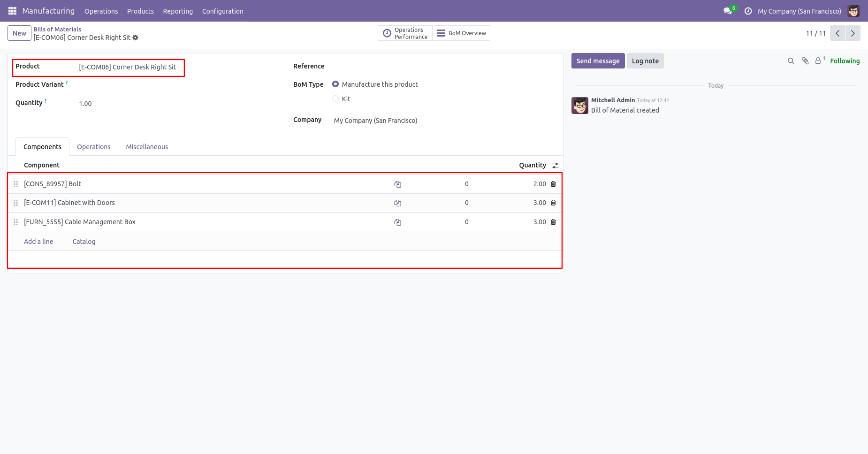The image size is (868, 454).
Task: Go to next record with right arrow
Action: coord(853,33)
